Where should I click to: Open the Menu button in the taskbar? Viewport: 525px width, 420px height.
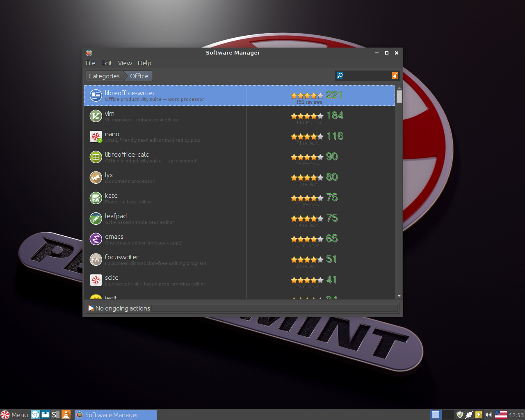[x=14, y=415]
